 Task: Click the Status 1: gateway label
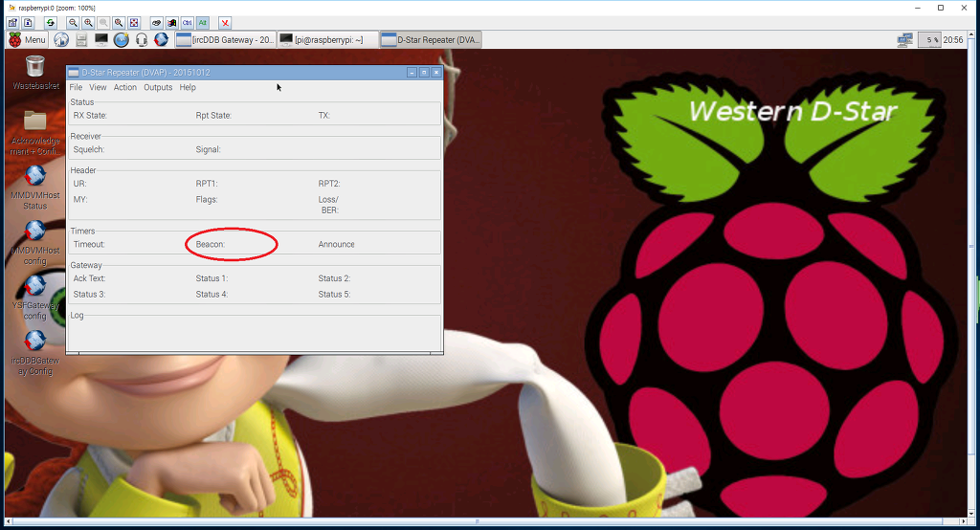click(x=212, y=278)
